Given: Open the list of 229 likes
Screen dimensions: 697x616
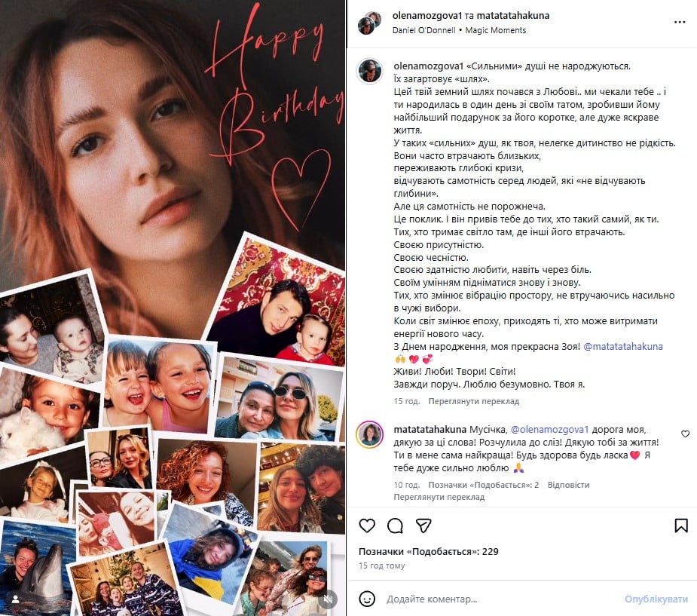Looking at the screenshot, I should point(429,551).
